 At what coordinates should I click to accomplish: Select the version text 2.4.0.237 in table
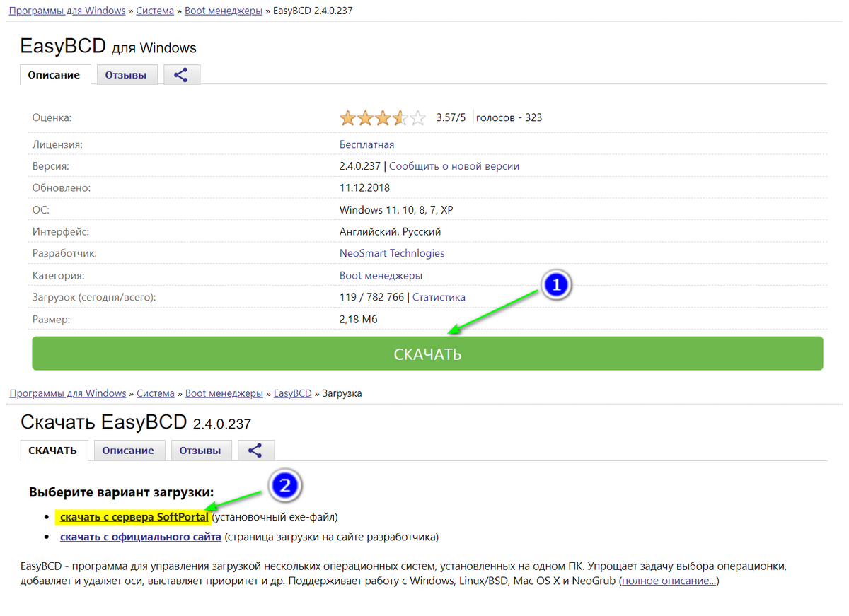(x=360, y=166)
